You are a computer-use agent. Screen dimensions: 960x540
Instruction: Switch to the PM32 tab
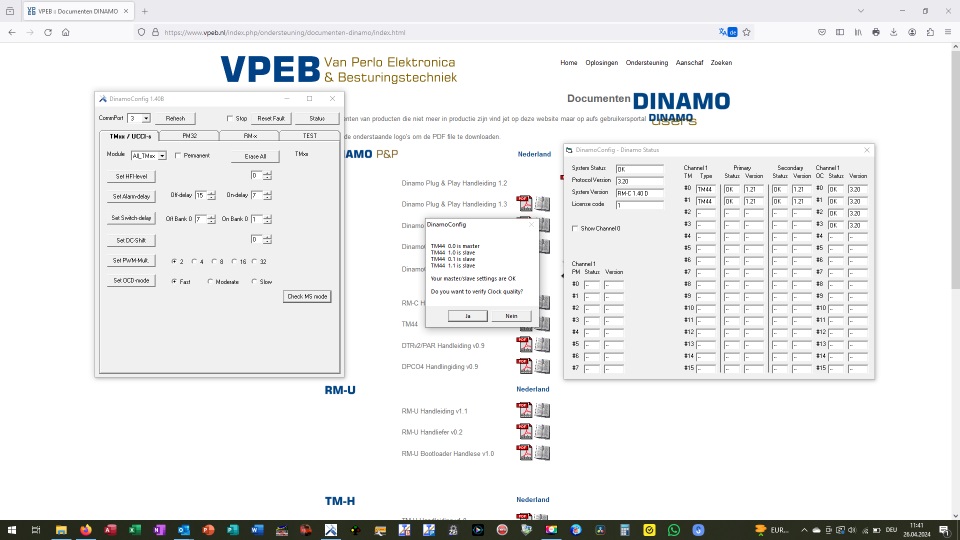tap(189, 135)
